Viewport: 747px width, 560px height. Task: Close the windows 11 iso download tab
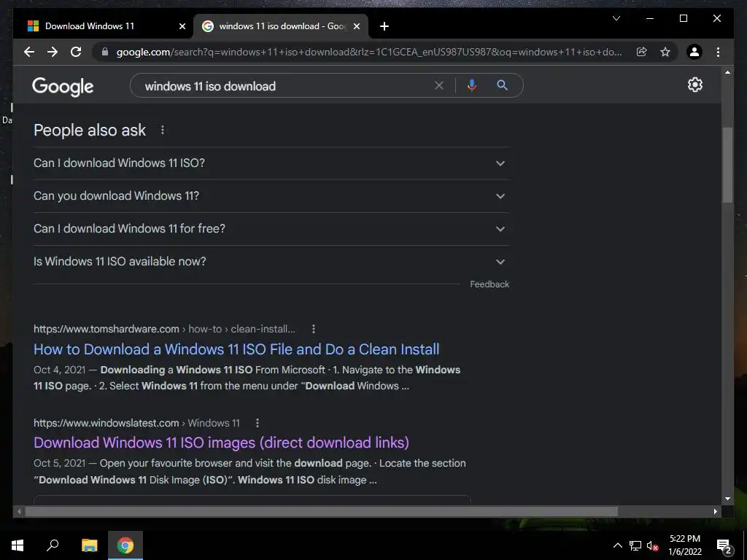point(356,26)
